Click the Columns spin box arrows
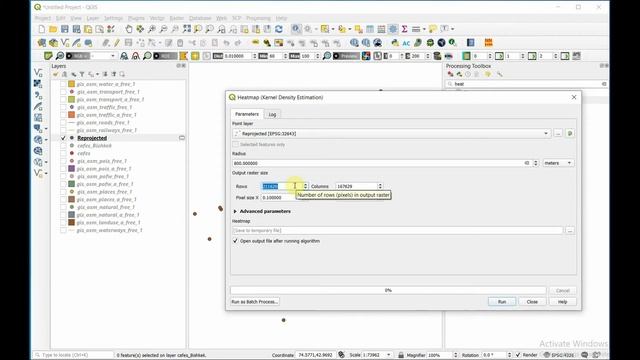The image size is (640, 360). coord(380,186)
